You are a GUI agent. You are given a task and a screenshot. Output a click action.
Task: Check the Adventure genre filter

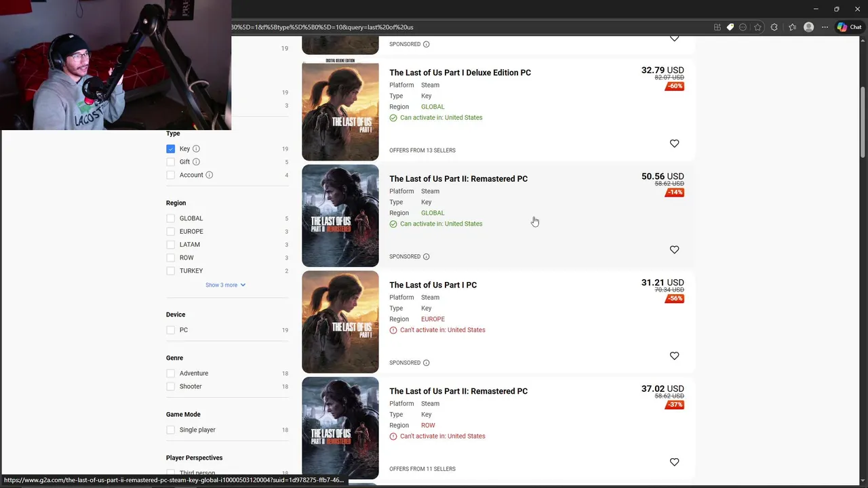(170, 373)
